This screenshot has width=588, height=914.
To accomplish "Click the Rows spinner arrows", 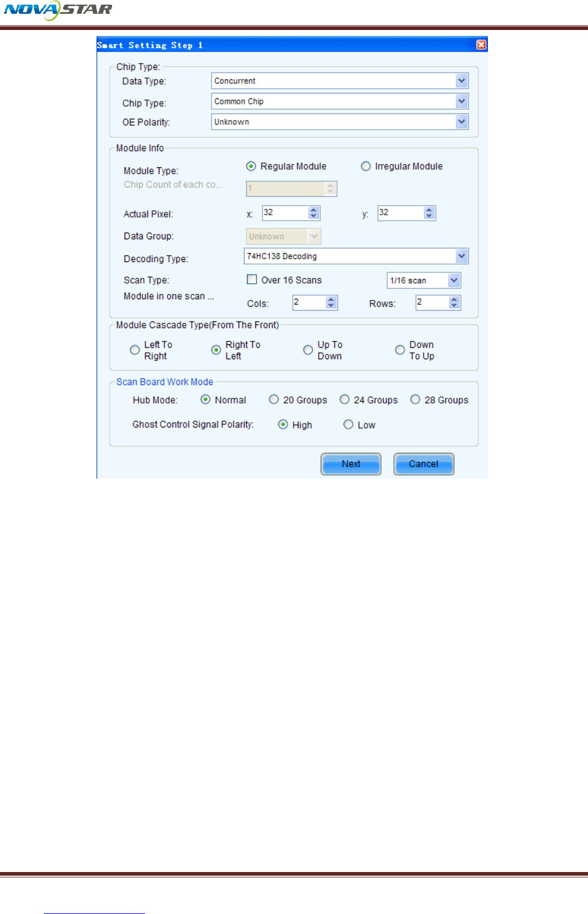I will tap(454, 302).
